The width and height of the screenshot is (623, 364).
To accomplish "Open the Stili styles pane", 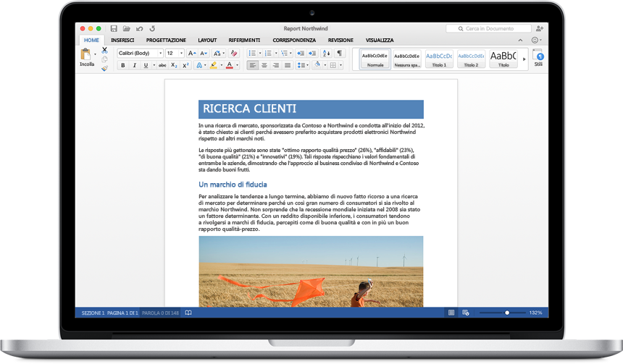I will 538,58.
